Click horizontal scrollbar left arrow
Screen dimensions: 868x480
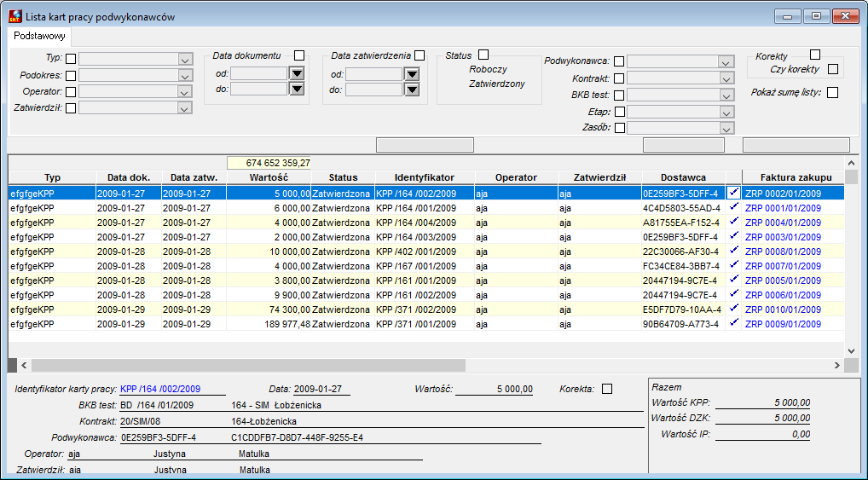pos(25,366)
